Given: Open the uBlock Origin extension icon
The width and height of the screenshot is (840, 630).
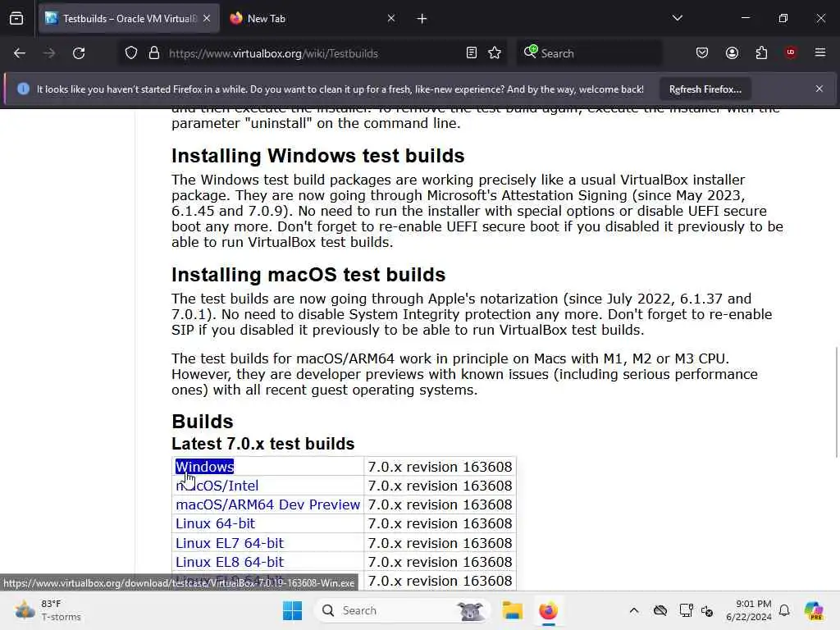Looking at the screenshot, I should tap(791, 52).
